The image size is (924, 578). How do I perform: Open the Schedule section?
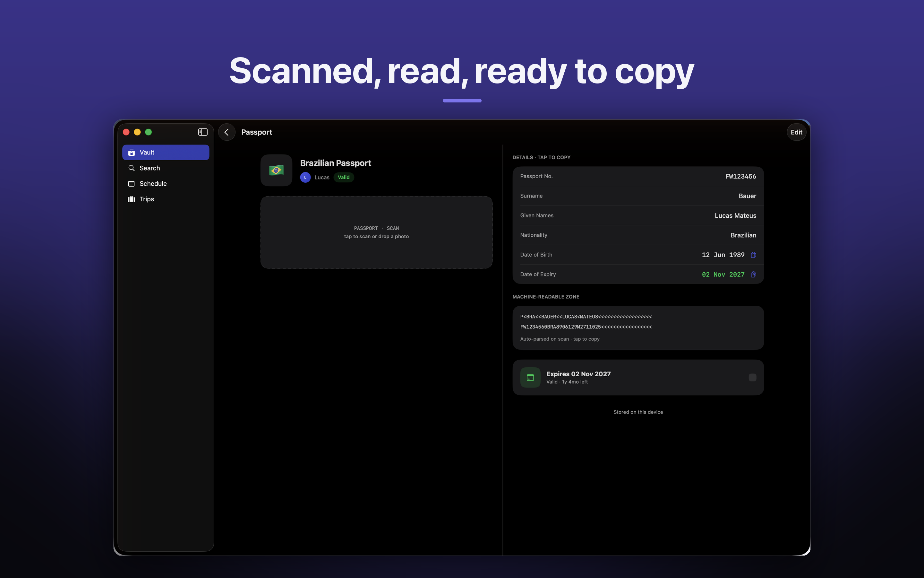pyautogui.click(x=166, y=183)
